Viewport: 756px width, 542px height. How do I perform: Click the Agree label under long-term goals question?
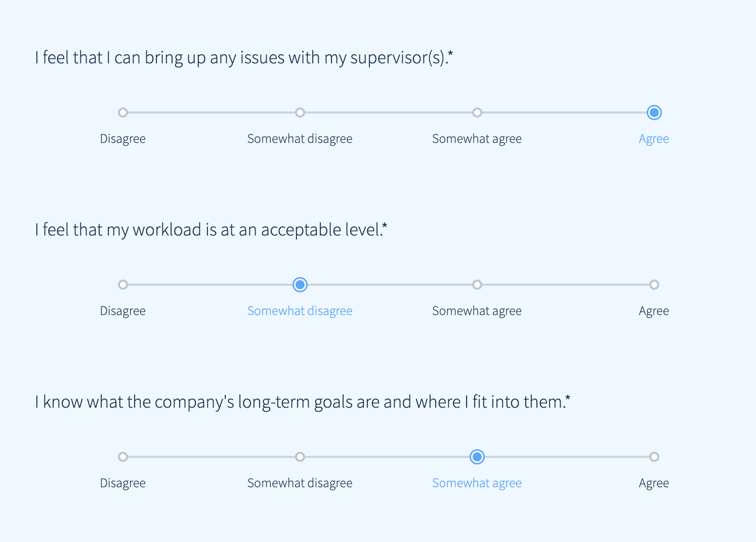pyautogui.click(x=653, y=483)
